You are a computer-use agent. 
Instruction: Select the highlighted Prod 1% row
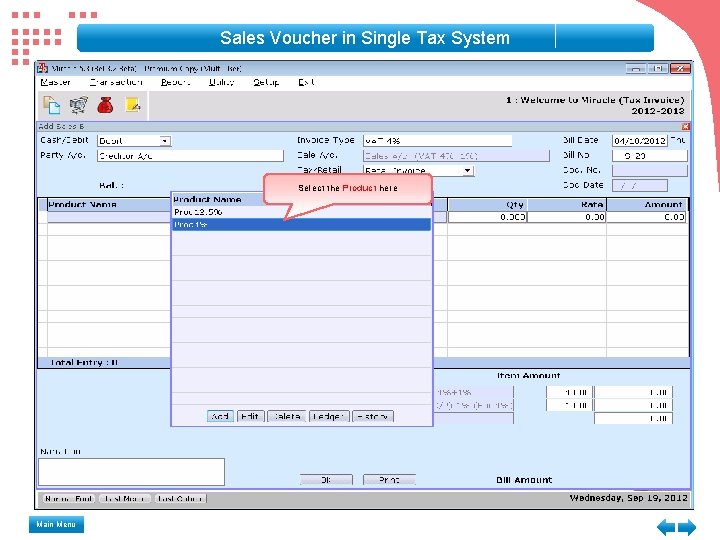coord(301,225)
